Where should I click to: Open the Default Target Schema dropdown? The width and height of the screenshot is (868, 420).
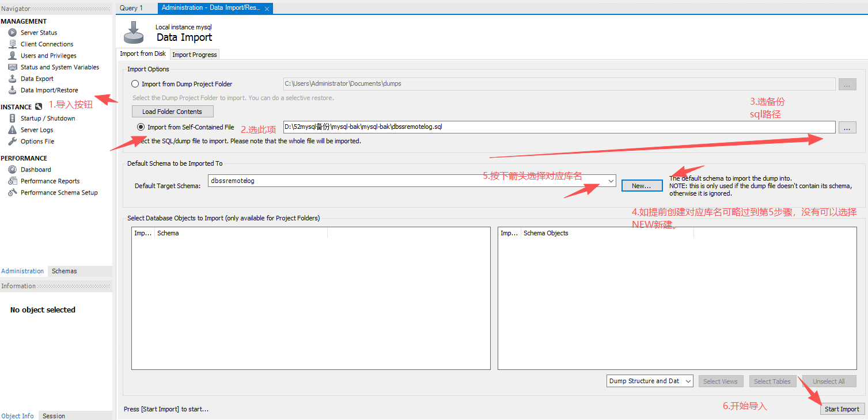point(611,181)
